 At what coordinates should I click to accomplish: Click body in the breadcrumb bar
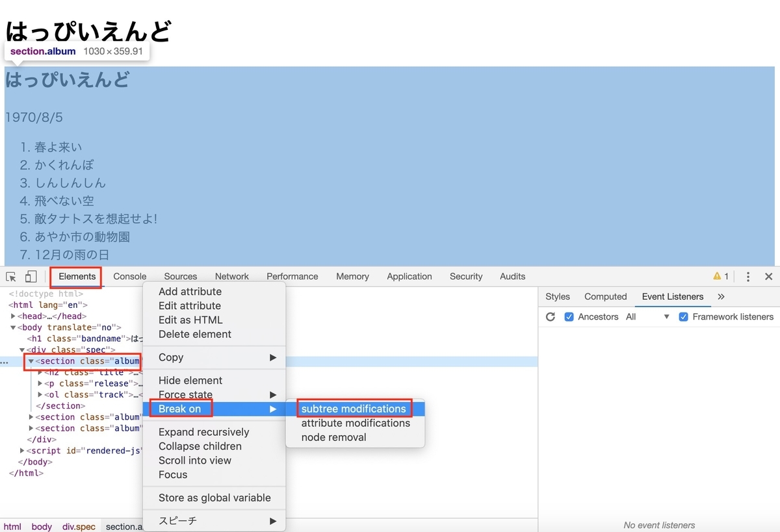click(x=42, y=527)
